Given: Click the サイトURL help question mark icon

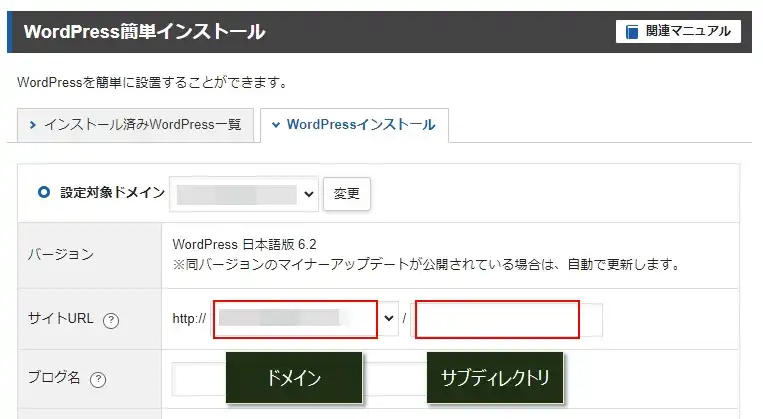Looking at the screenshot, I should [x=111, y=320].
